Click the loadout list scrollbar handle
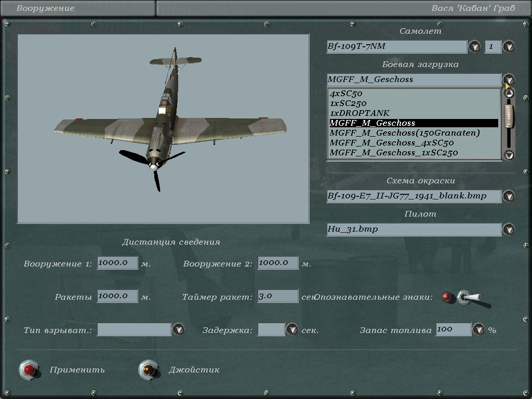This screenshot has height=399, width=532. point(509,116)
